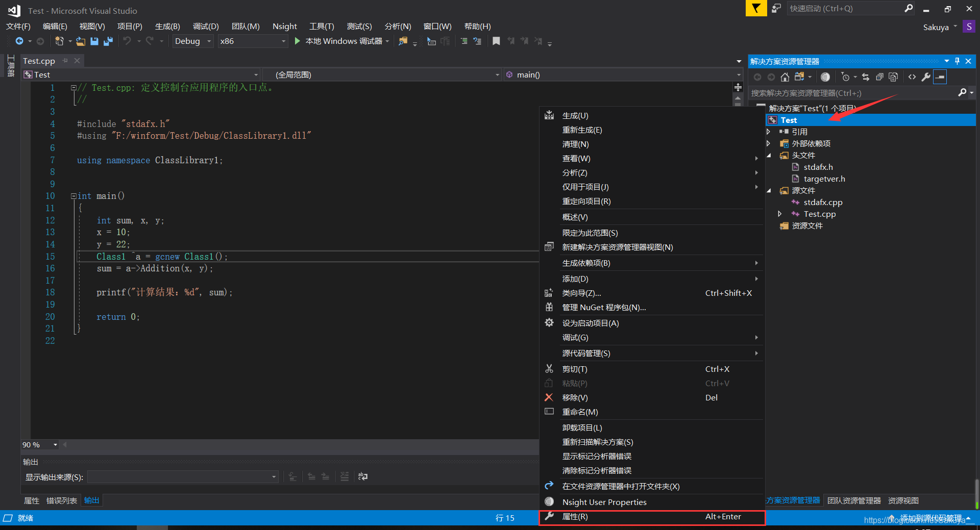Open the 90 % zoom dropdown
This screenshot has height=530, width=980.
coord(40,445)
